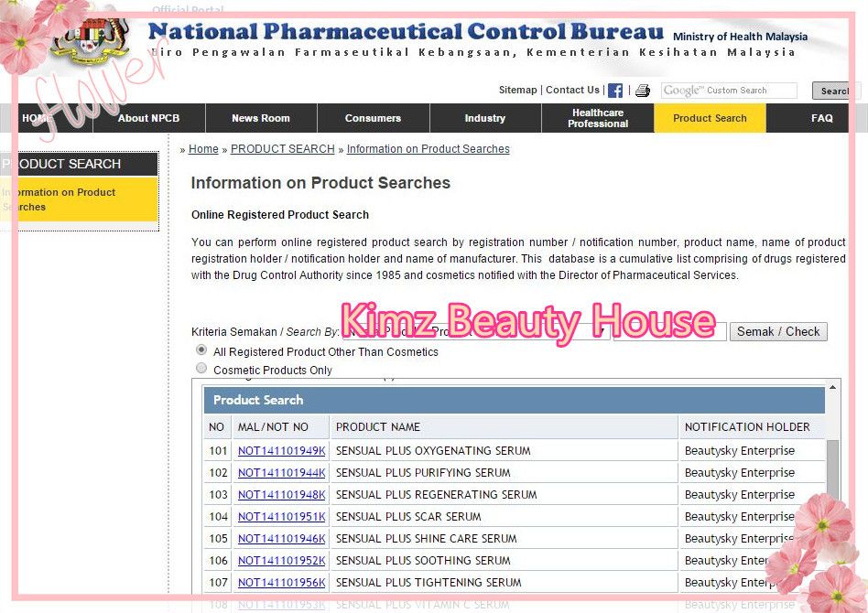The height and width of the screenshot is (613, 868).
Task: Open NOT141101951K for the Scar Serum
Action: tap(281, 517)
